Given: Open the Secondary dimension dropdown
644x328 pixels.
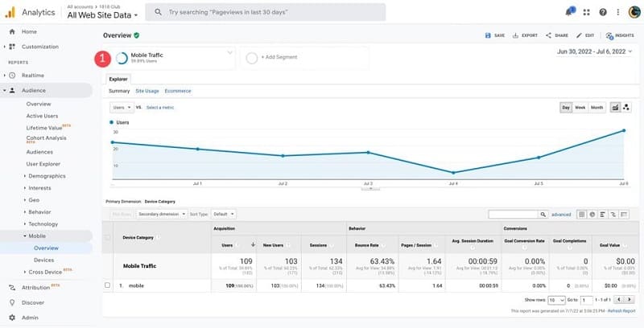Looking at the screenshot, I should (159, 215).
